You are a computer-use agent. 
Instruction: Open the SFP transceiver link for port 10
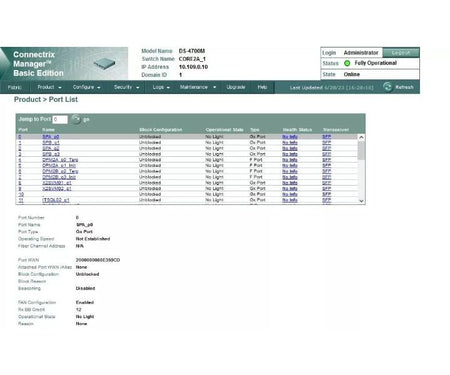(327, 194)
